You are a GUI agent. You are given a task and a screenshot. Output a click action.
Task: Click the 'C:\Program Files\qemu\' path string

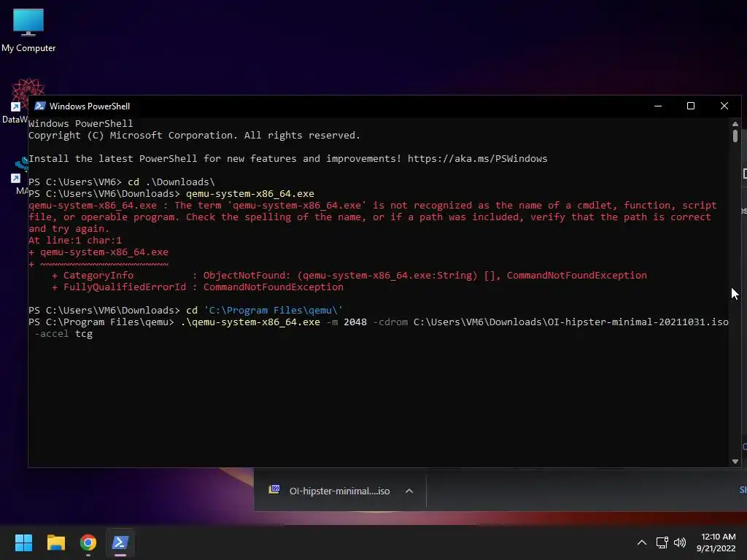(273, 310)
